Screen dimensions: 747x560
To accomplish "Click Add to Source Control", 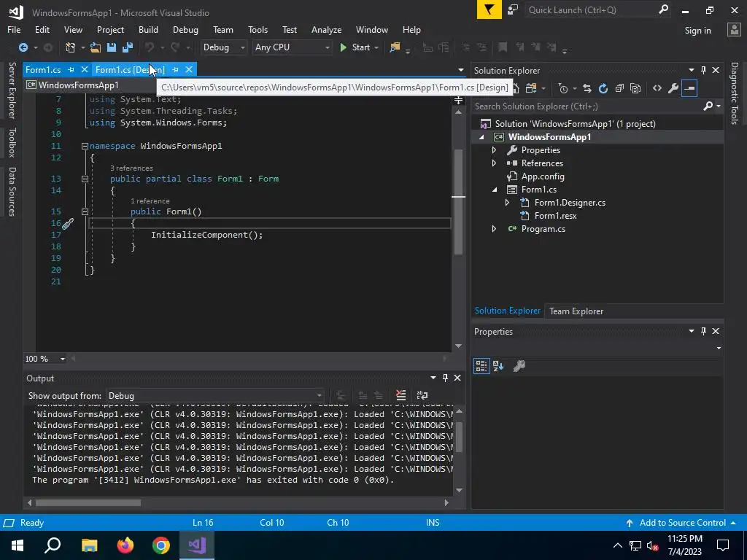I will (682, 522).
